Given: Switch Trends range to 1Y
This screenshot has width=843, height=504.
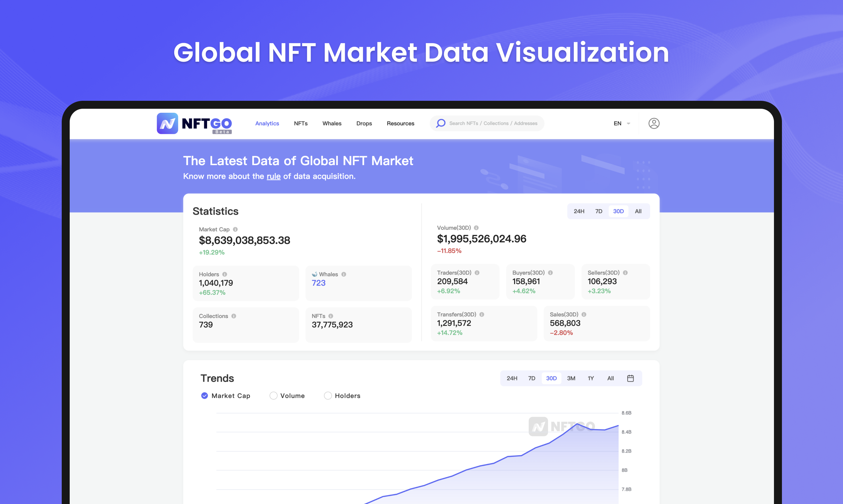Looking at the screenshot, I should point(590,378).
